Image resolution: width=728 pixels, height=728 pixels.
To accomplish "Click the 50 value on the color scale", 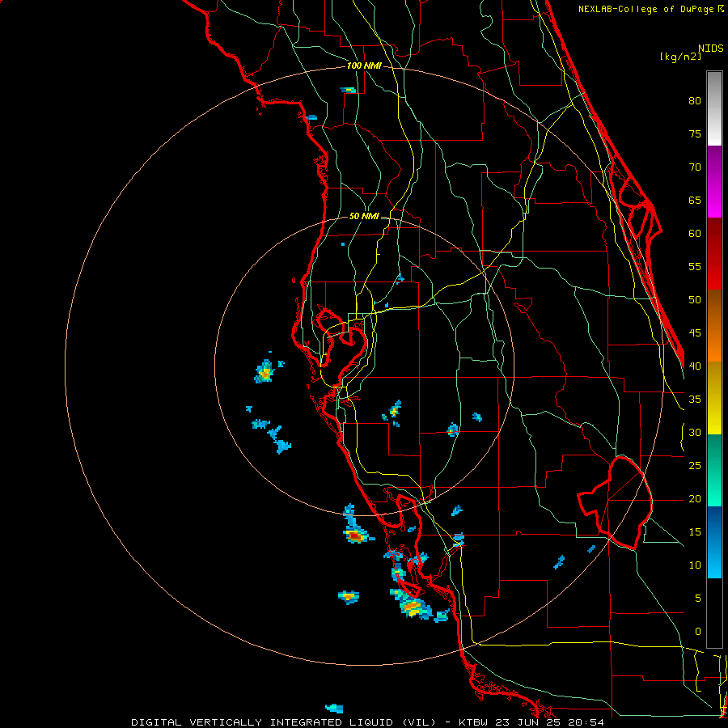I will [695, 299].
